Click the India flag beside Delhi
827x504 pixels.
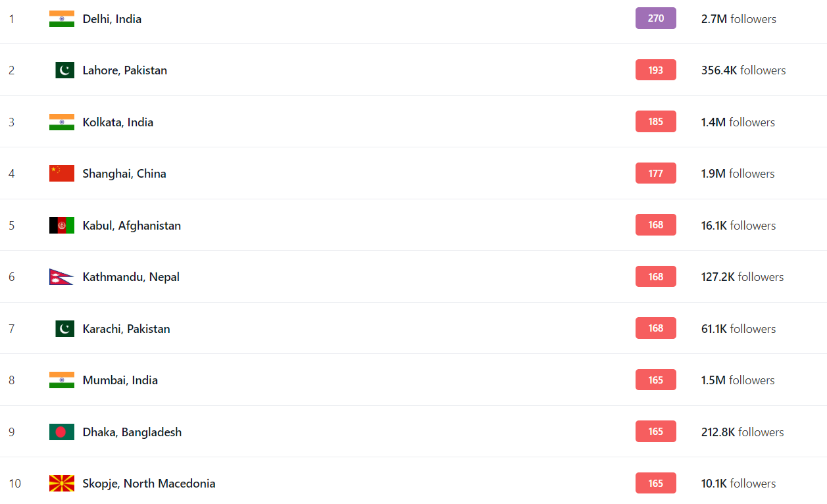click(62, 18)
